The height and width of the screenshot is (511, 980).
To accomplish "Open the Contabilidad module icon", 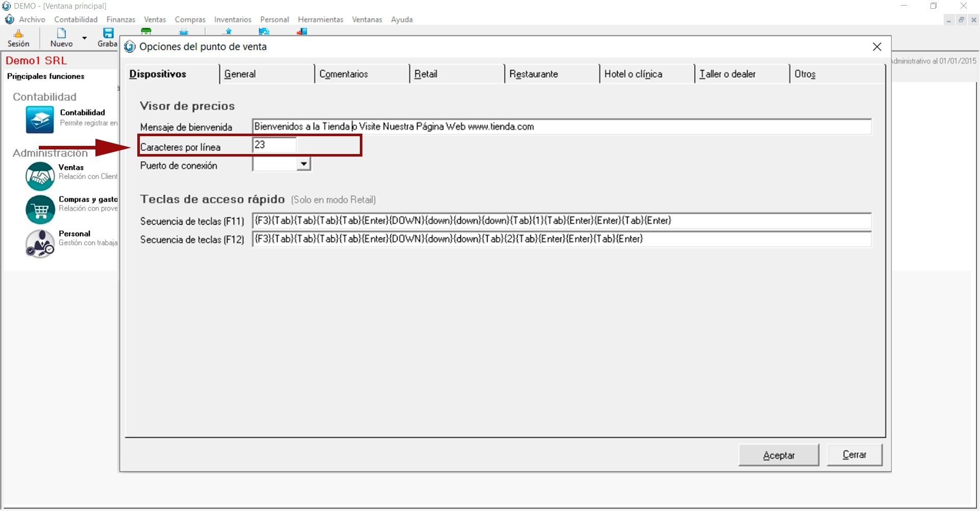I will click(x=40, y=119).
